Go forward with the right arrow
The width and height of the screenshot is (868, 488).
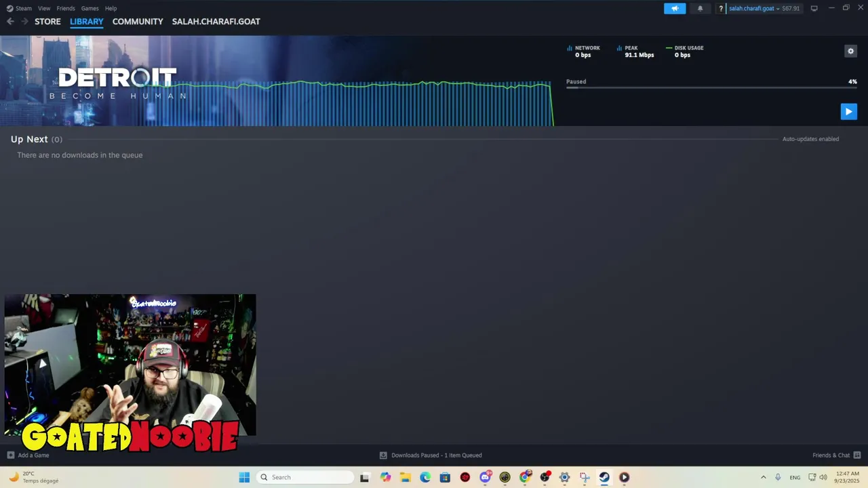tap(24, 22)
